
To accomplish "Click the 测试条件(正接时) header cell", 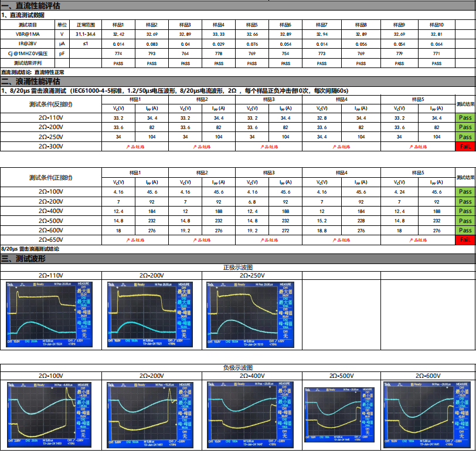I will click(x=51, y=177).
